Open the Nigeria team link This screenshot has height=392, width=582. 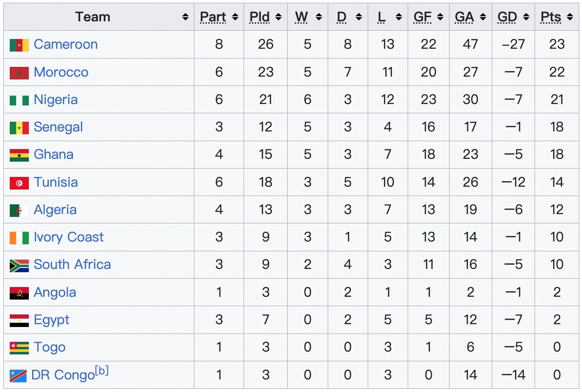[56, 100]
